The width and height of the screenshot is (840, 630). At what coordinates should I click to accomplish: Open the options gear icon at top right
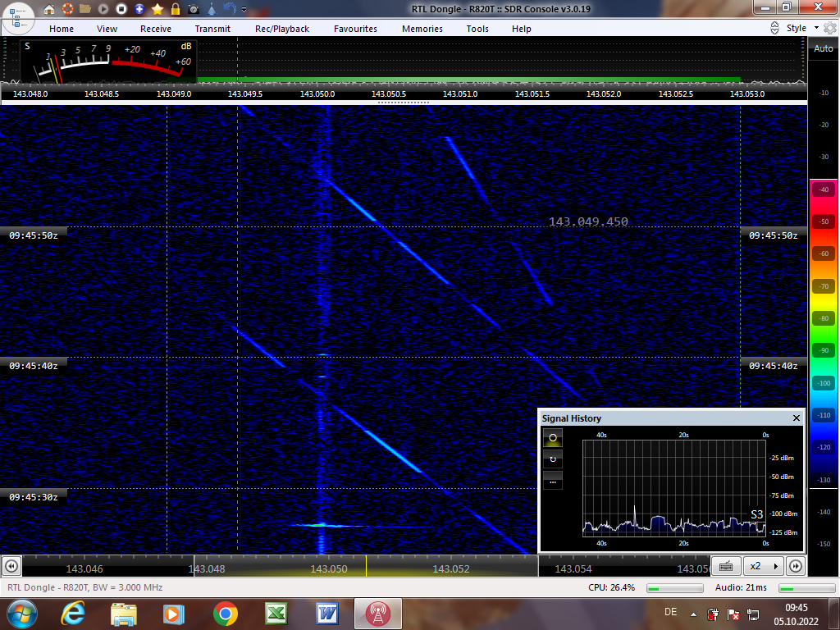(x=830, y=28)
